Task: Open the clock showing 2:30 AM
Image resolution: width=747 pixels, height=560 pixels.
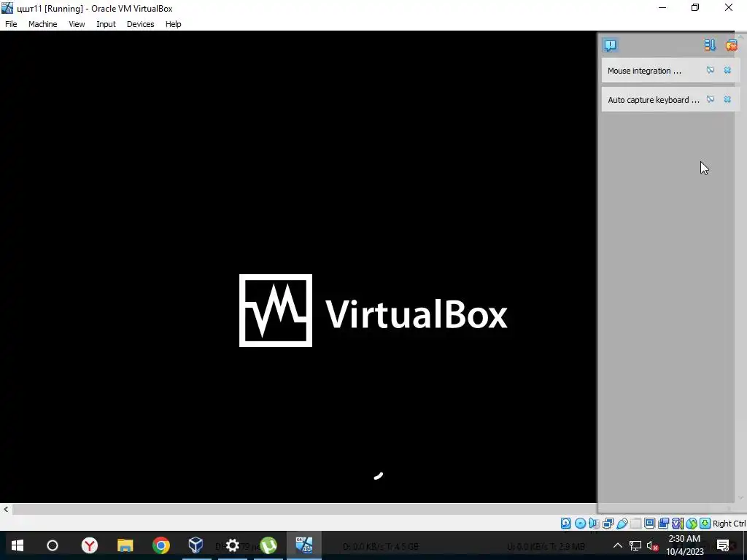Action: tap(684, 545)
